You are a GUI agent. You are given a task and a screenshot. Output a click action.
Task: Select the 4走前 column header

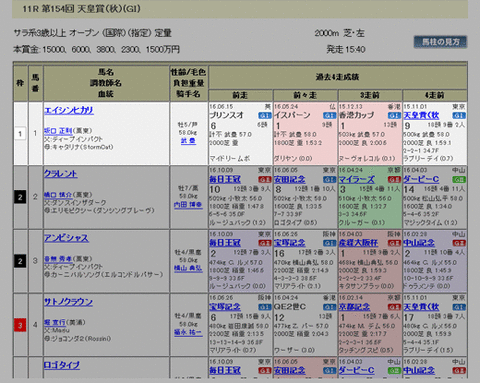(435, 95)
